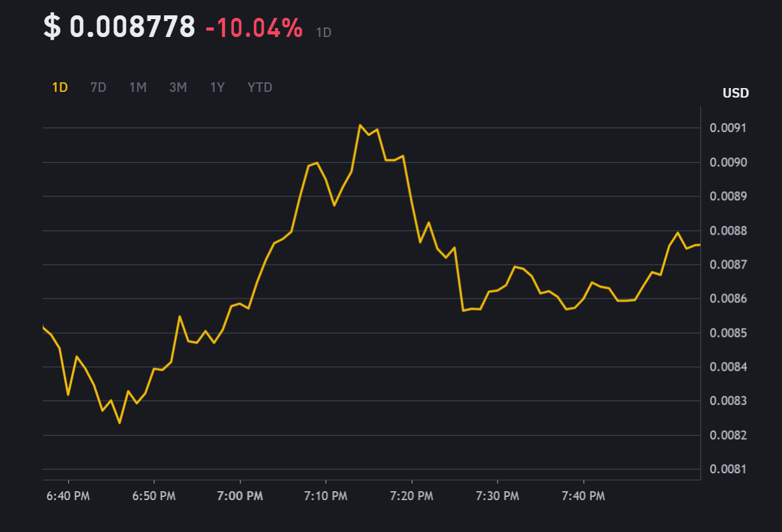Select the 7:00 PM axis marker
782x532 pixels.
pos(240,496)
